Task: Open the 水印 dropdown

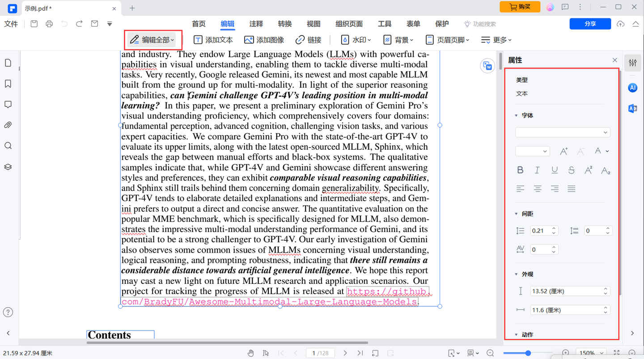Action: pos(356,40)
